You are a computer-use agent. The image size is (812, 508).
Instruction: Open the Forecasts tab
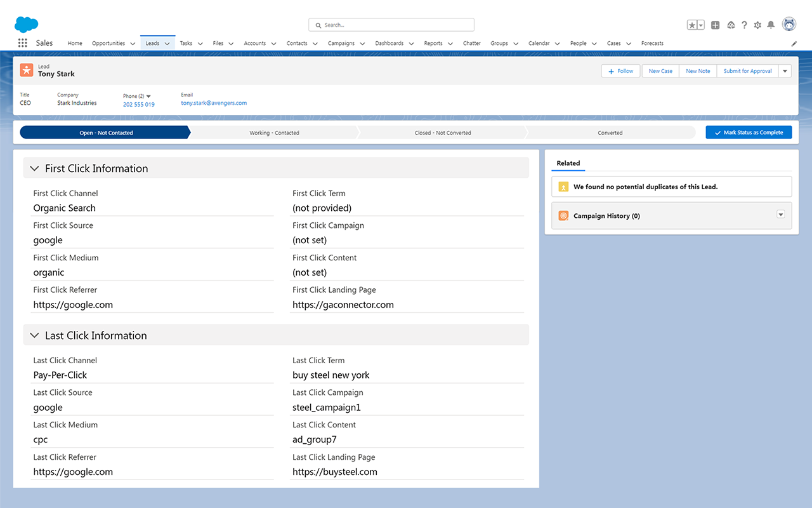click(652, 43)
